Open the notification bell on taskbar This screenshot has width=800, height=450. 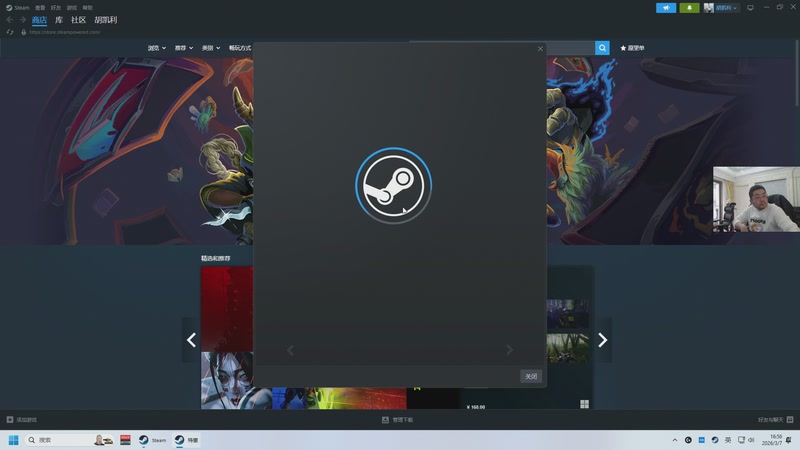coord(789,440)
